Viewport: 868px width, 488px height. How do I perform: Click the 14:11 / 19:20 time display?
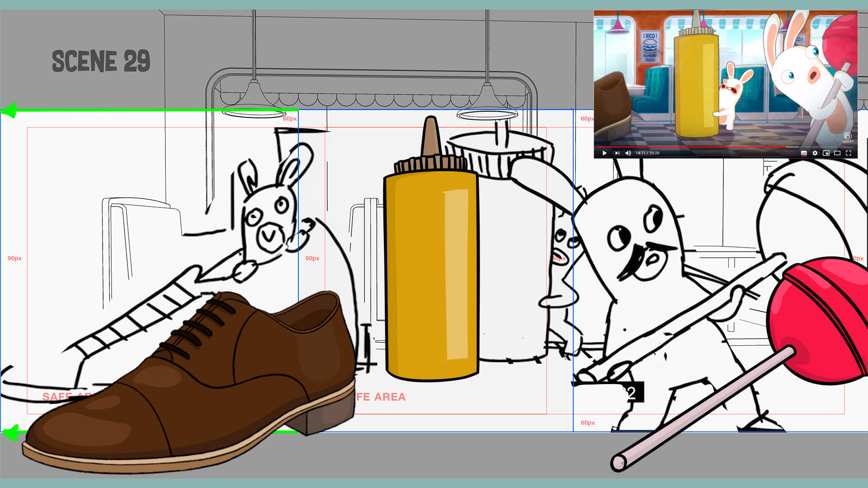[x=647, y=153]
